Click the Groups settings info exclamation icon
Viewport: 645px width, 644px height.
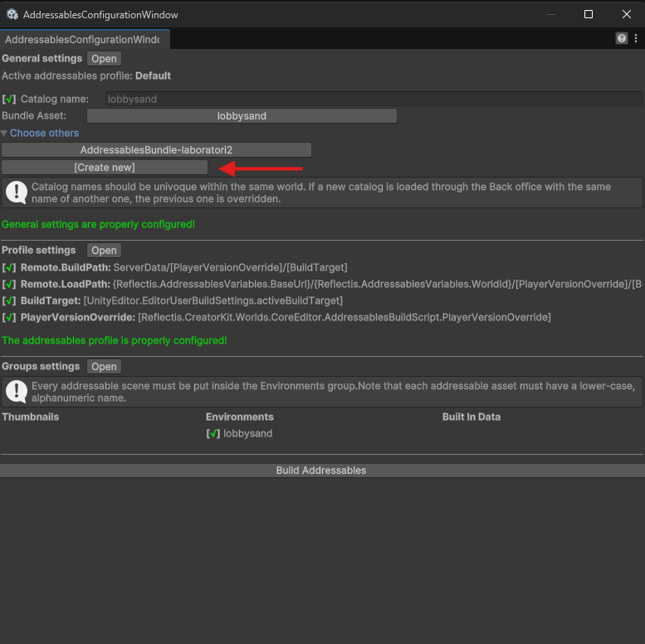click(17, 392)
